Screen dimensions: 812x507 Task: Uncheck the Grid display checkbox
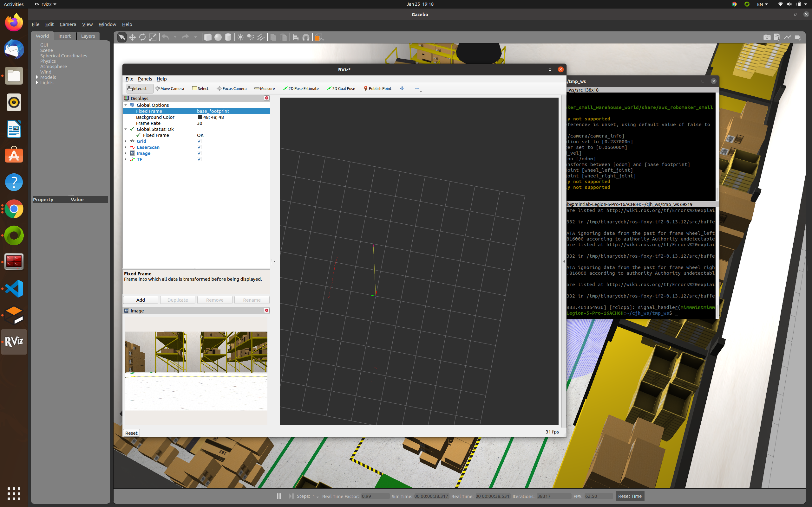199,141
